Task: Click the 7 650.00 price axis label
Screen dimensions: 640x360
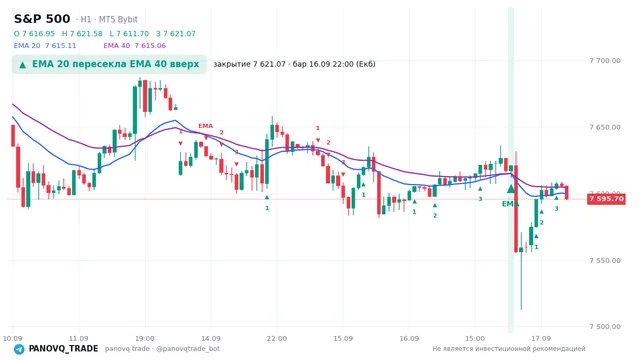Action: [605, 127]
